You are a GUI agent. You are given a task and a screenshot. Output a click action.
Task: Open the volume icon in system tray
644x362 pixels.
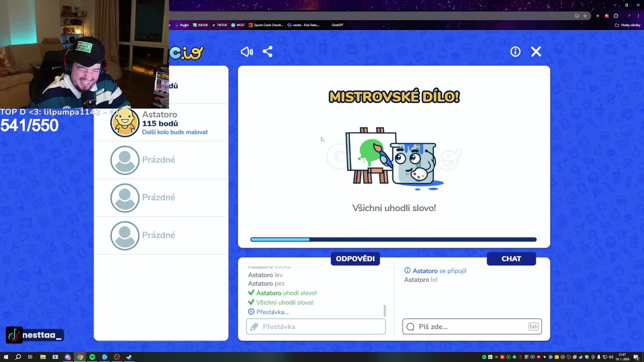[x=611, y=357]
